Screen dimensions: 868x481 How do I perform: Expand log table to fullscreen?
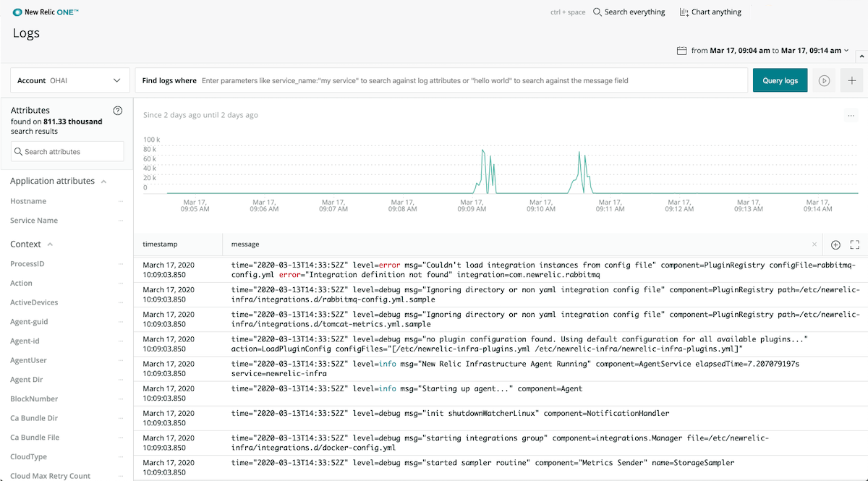coord(854,244)
